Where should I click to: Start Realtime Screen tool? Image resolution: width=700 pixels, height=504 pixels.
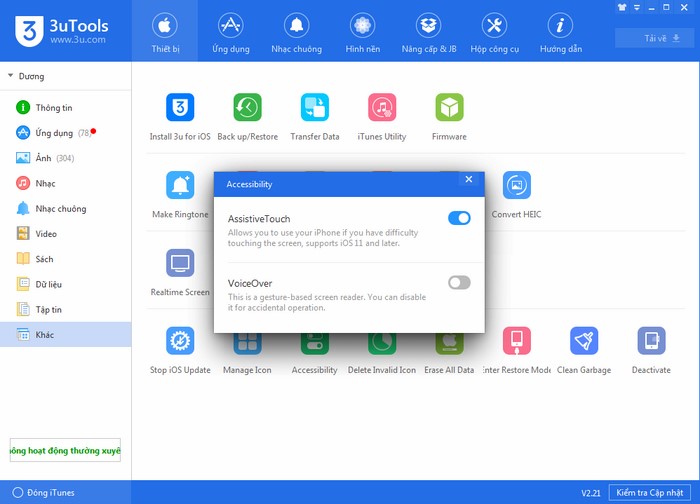click(x=180, y=263)
